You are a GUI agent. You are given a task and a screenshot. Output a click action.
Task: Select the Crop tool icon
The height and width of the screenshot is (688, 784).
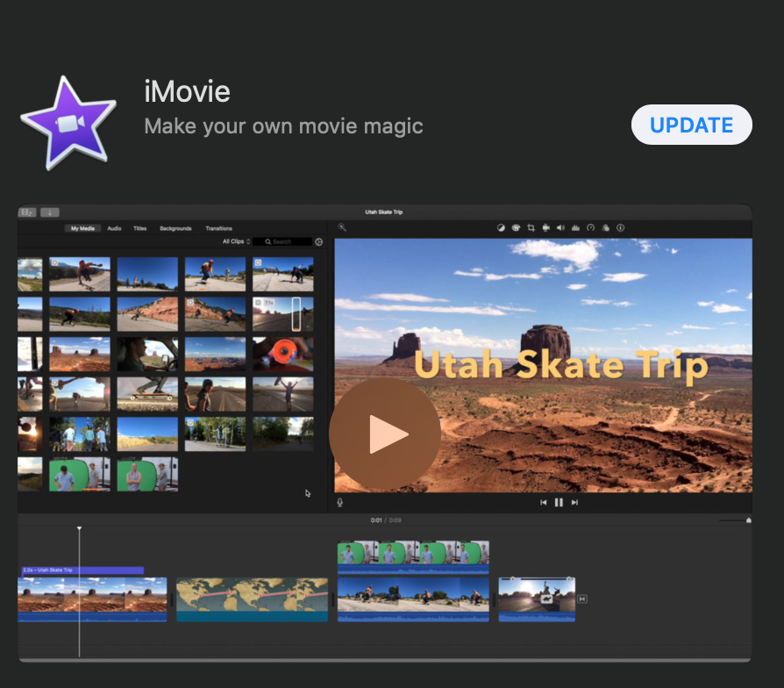tap(531, 227)
